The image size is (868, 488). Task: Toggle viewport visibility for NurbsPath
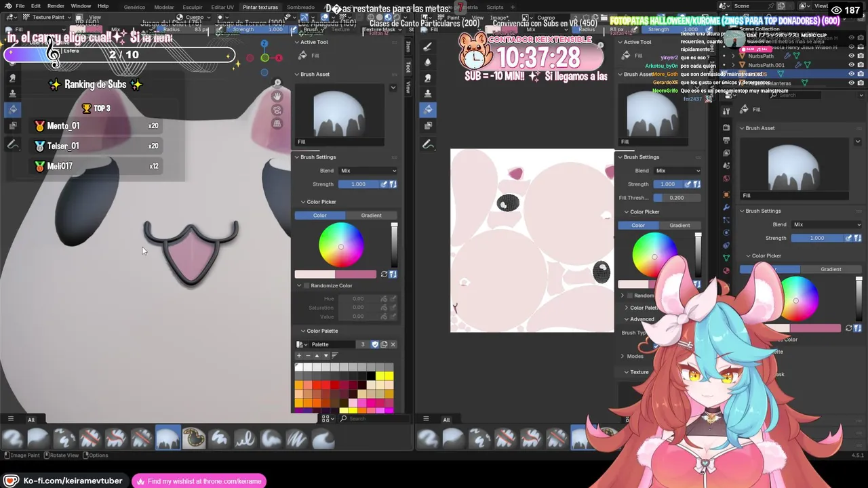[851, 56]
